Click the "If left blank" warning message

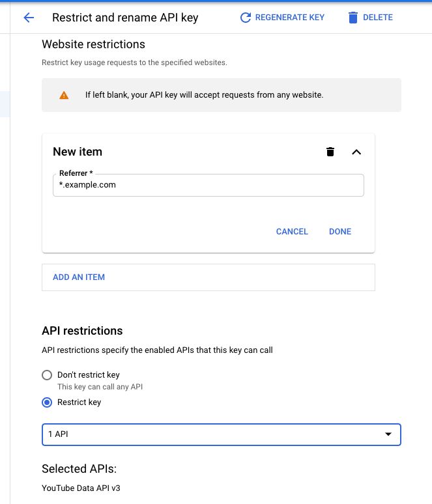[x=204, y=95]
